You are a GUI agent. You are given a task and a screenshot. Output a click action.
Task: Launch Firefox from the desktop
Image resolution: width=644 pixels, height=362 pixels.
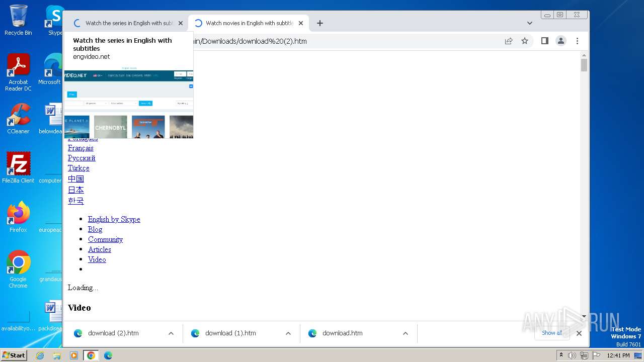(x=18, y=217)
